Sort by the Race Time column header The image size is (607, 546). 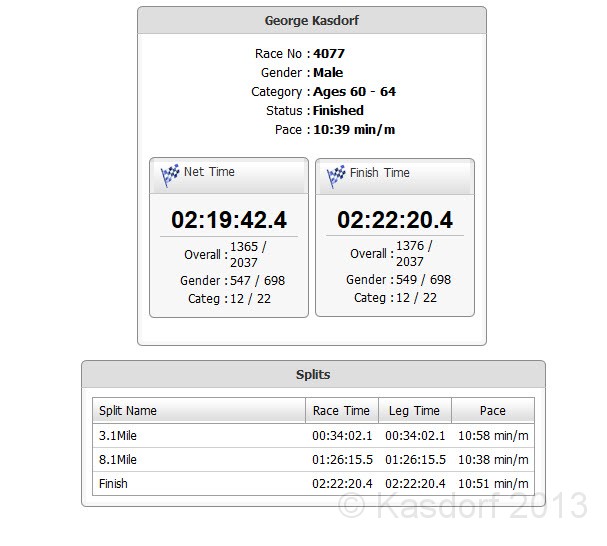click(x=341, y=411)
